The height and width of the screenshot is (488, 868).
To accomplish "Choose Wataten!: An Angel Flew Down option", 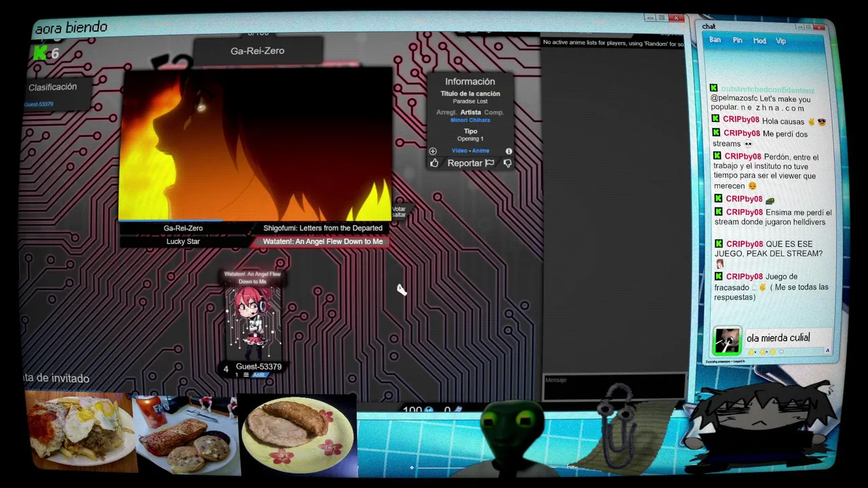I will click(x=323, y=241).
